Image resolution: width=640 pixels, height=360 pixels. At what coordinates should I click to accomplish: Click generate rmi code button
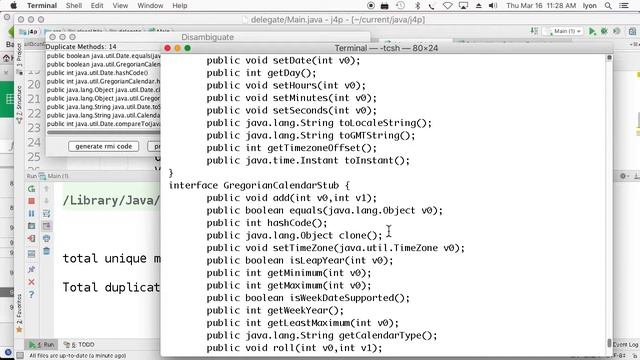coord(104,146)
